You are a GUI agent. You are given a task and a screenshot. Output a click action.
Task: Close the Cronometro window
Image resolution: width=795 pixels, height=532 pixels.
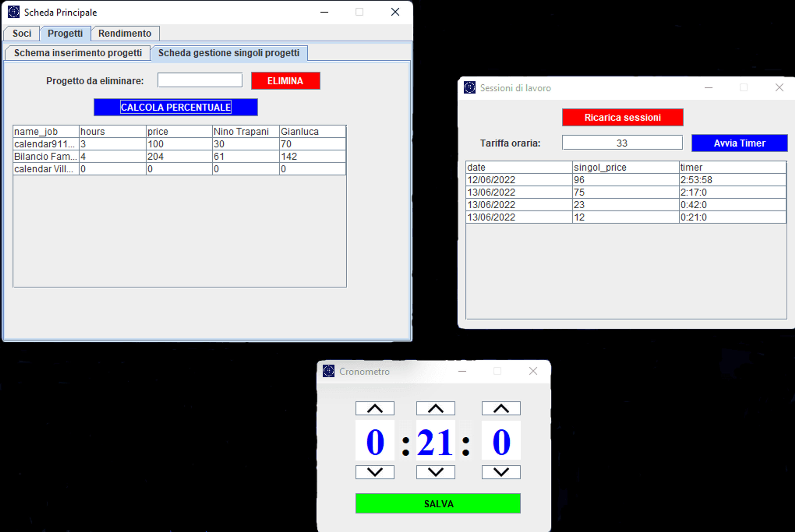tap(533, 371)
